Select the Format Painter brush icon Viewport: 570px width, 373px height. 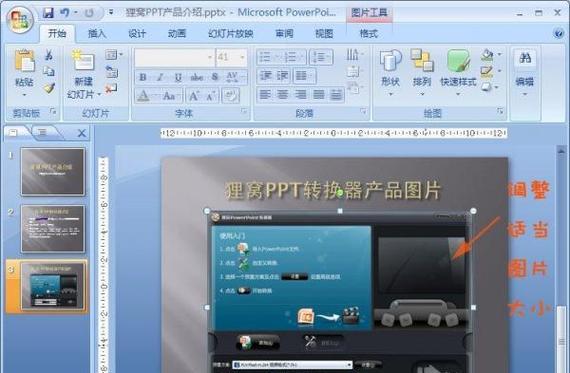pyautogui.click(x=49, y=88)
